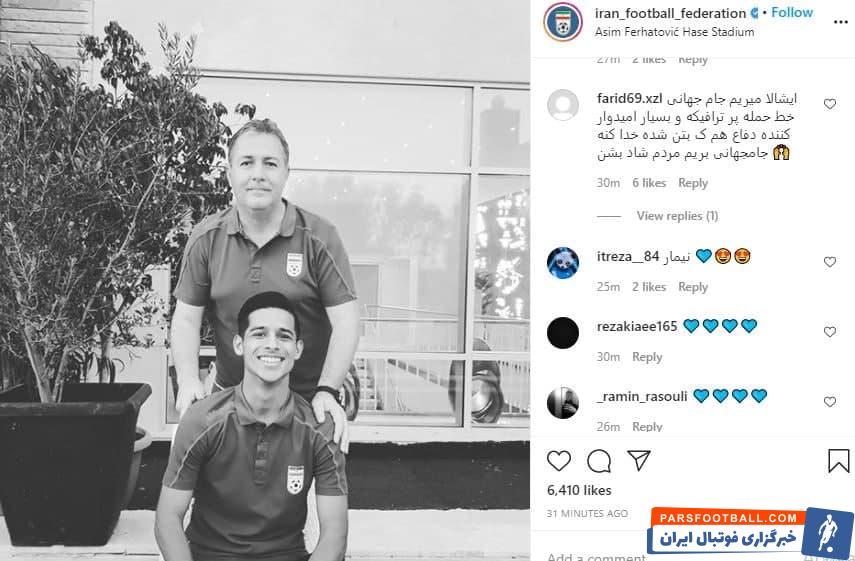Open comments via the speech bubble icon
The height and width of the screenshot is (561, 855).
click(x=599, y=461)
